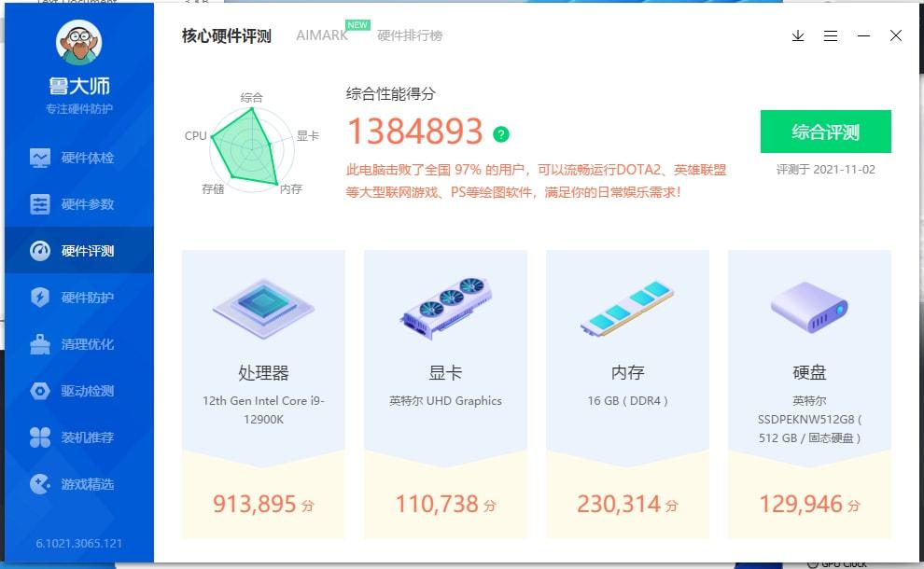924x569 pixels.
Task: Switch to the 硬件排行榜 tab
Action: pyautogui.click(x=410, y=35)
